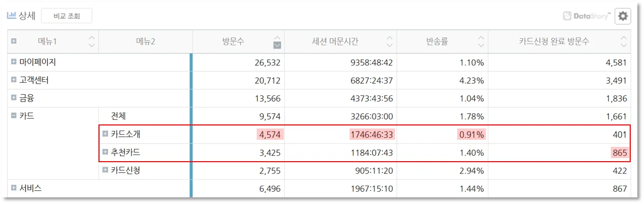Expand the 추천카드 sub-row
This screenshot has width=644, height=204.
coord(105,151)
